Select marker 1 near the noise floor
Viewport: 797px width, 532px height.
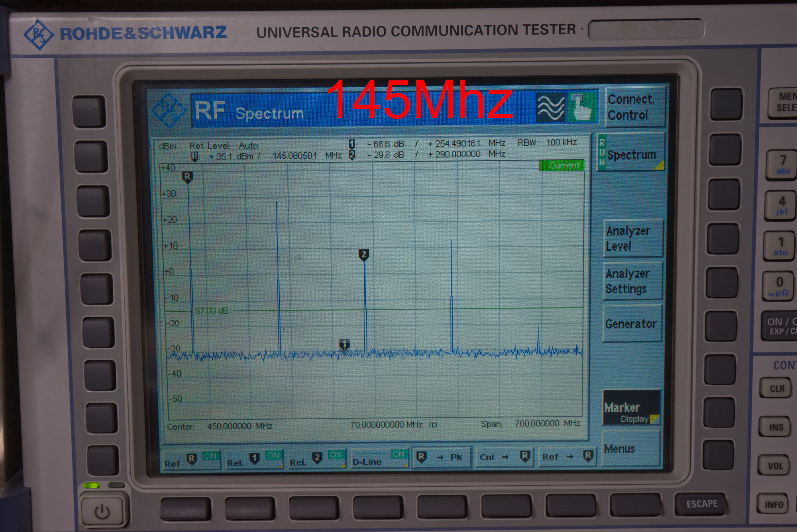[345, 344]
